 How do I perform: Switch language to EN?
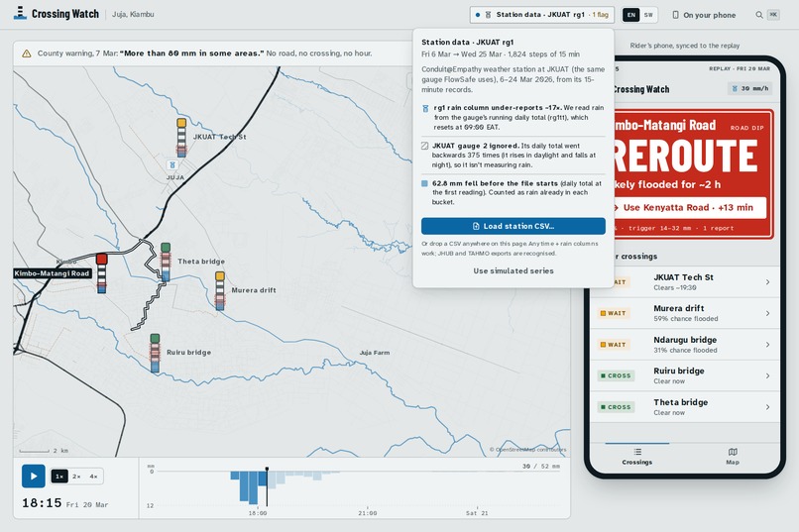(x=630, y=15)
